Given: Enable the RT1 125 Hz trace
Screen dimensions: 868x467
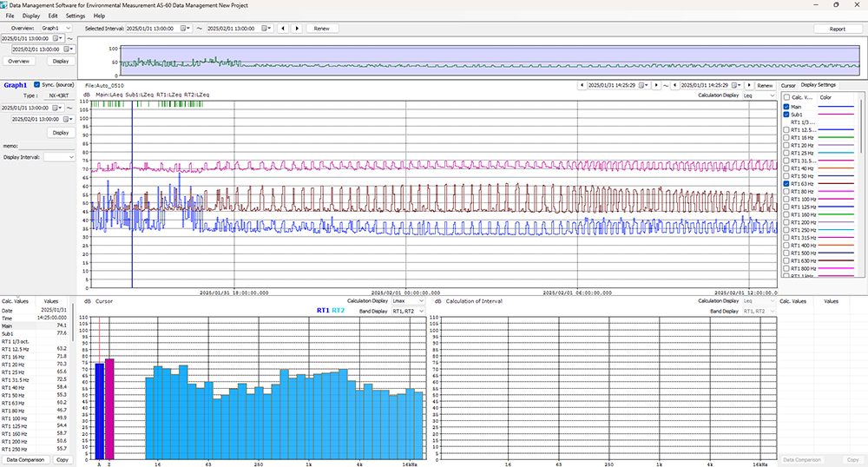Looking at the screenshot, I should click(x=786, y=207).
